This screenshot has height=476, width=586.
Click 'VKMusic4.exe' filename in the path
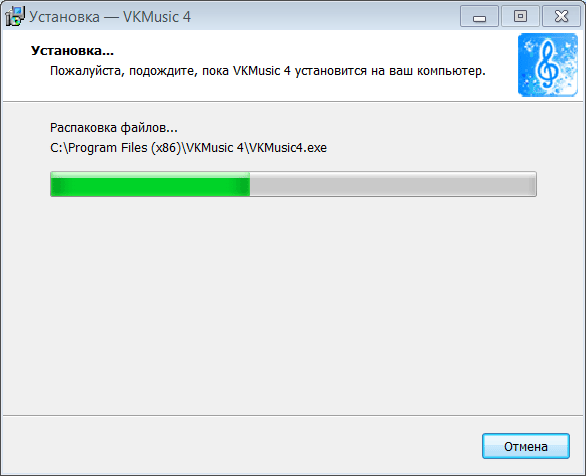point(288,148)
